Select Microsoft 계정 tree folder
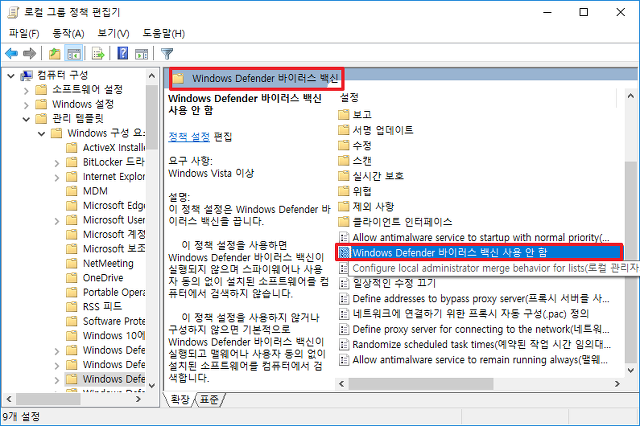 (x=106, y=234)
